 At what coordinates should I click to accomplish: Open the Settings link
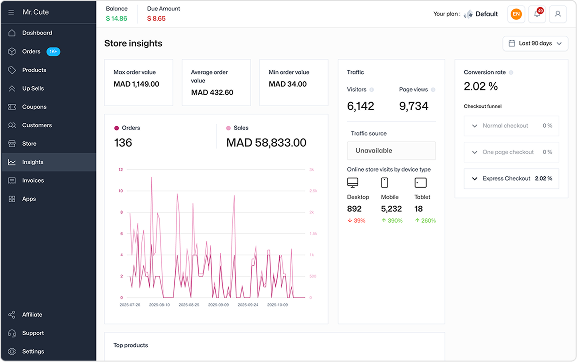coord(48,351)
